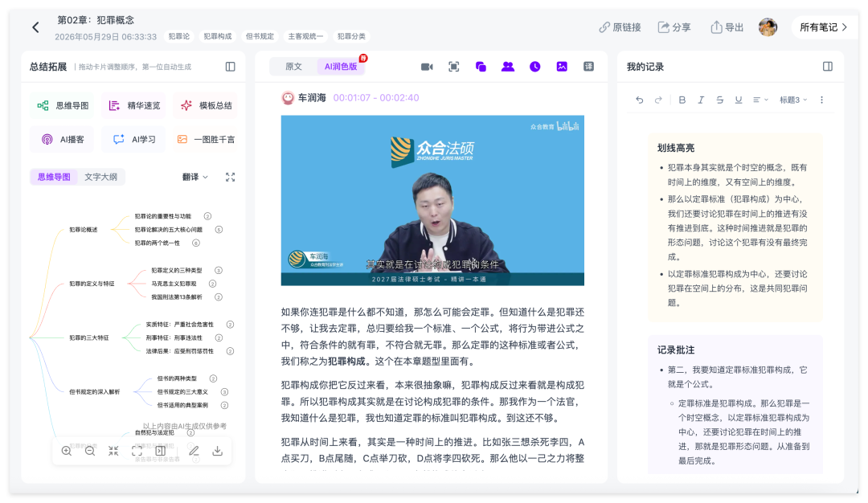This screenshot has height=503, width=868.
Task: Click the collapse-arrows icon in mind map toolbar
Action: pos(113,451)
